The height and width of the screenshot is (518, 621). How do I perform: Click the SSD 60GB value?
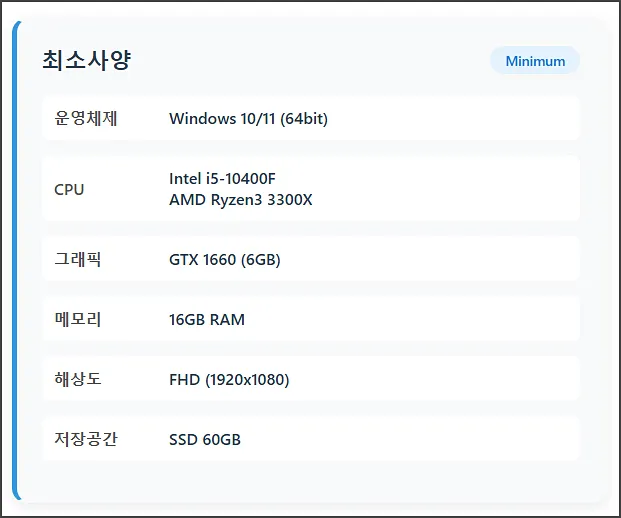point(205,439)
